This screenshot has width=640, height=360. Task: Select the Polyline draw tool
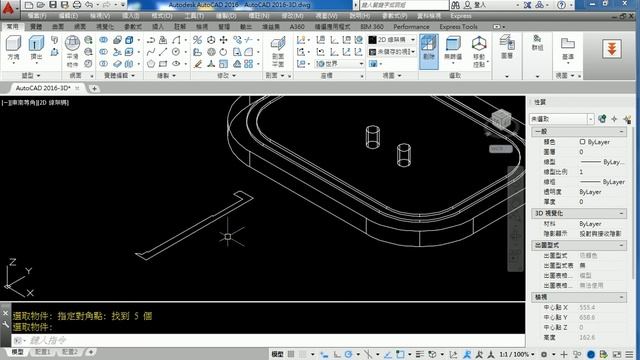coord(151,40)
